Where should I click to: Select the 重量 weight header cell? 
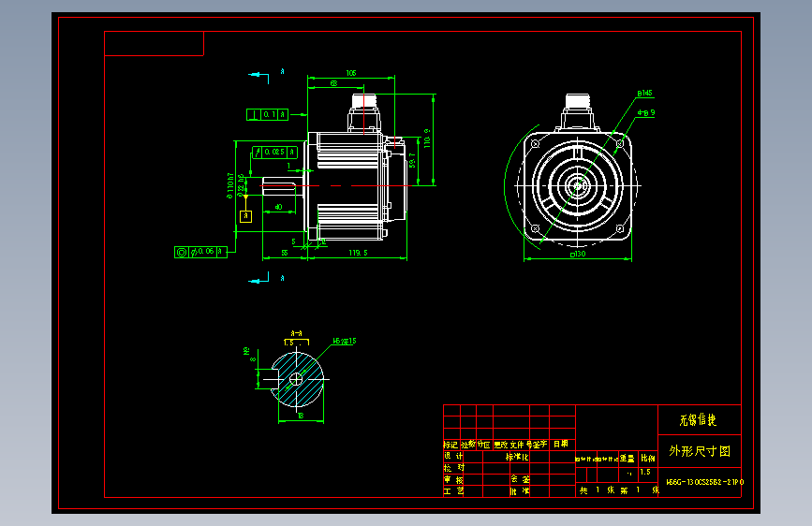tap(627, 459)
